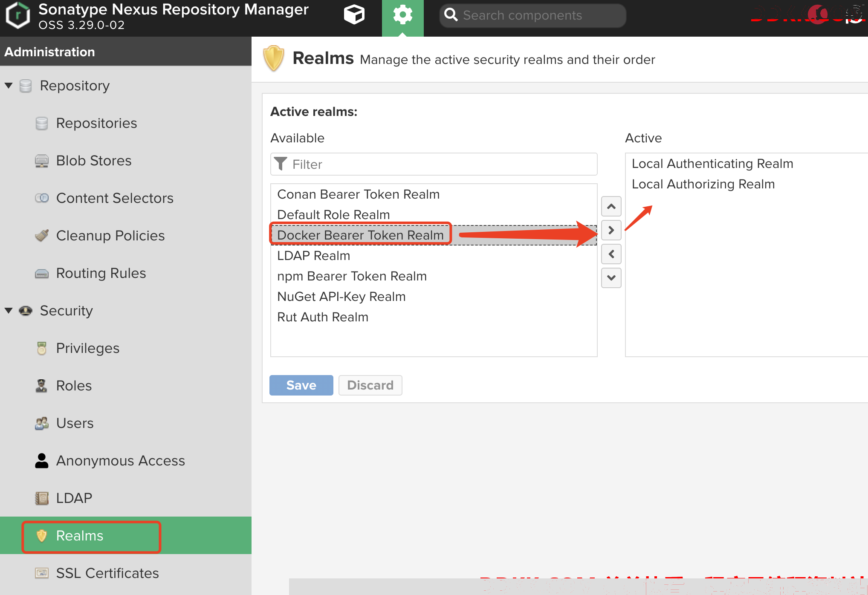868x595 pixels.
Task: Click the Routing Rules icon
Action: [42, 273]
